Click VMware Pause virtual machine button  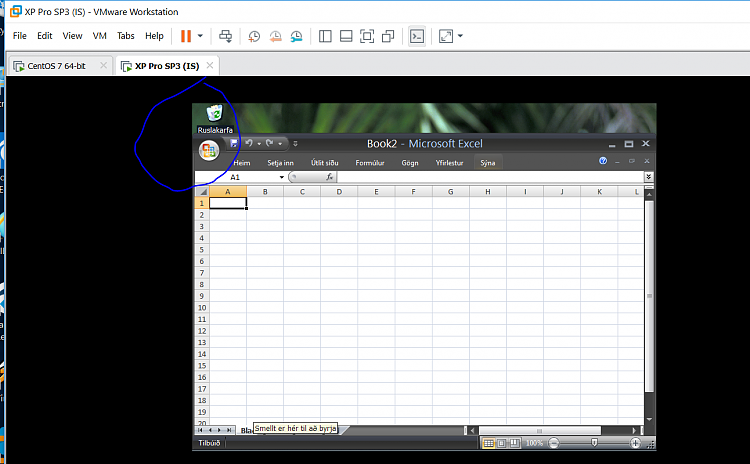pos(186,36)
